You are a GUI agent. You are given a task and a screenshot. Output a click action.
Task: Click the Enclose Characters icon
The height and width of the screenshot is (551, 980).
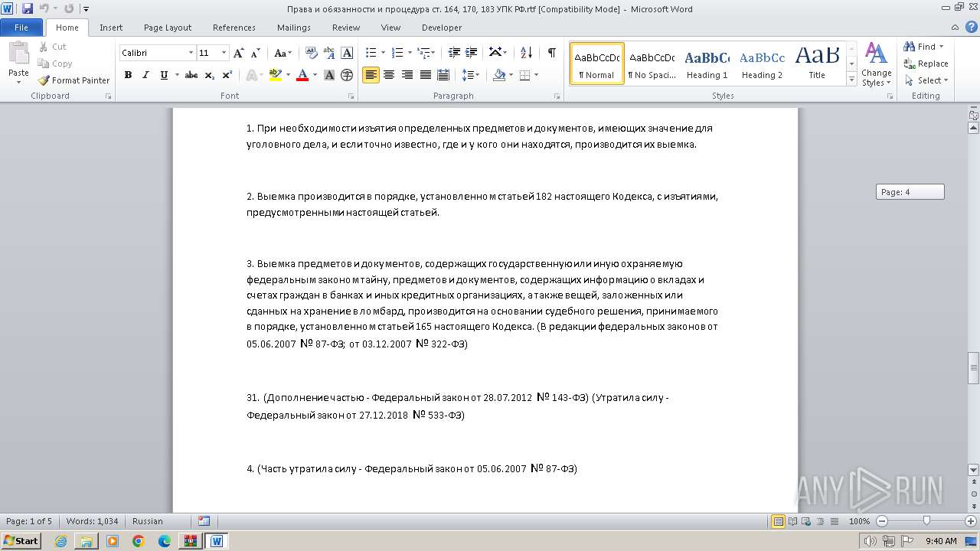pyautogui.click(x=347, y=75)
